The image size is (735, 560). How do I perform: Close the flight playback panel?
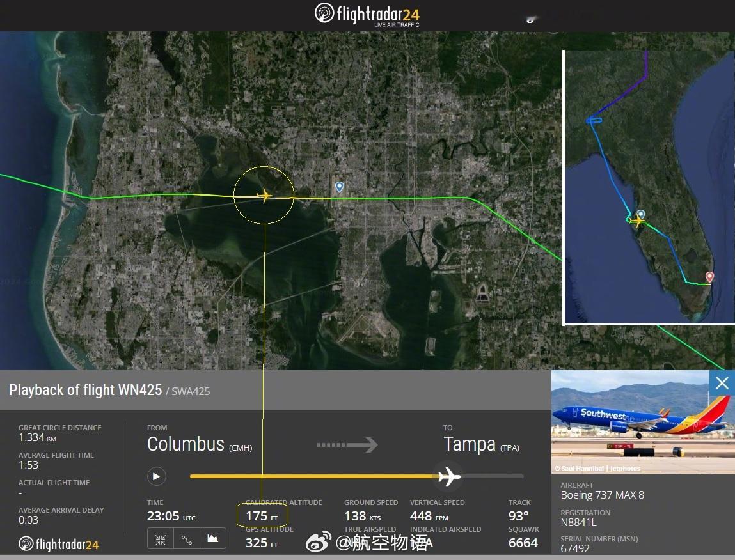(722, 383)
